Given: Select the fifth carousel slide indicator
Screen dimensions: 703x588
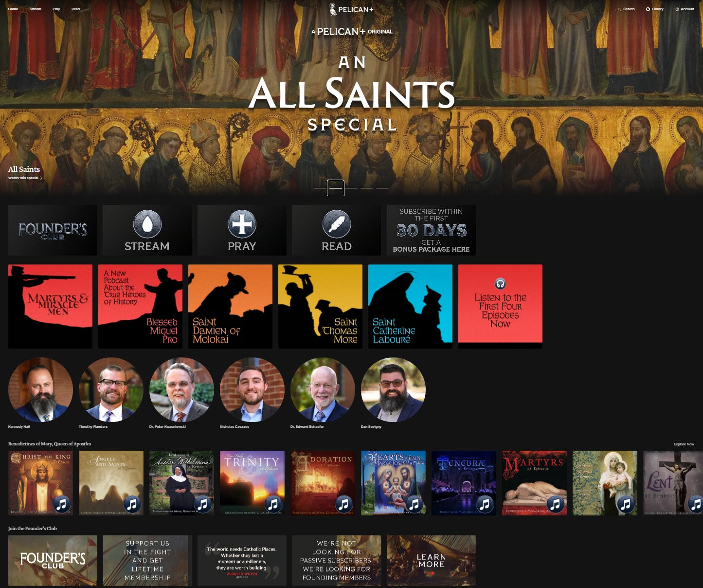Looking at the screenshot, I should (382, 188).
